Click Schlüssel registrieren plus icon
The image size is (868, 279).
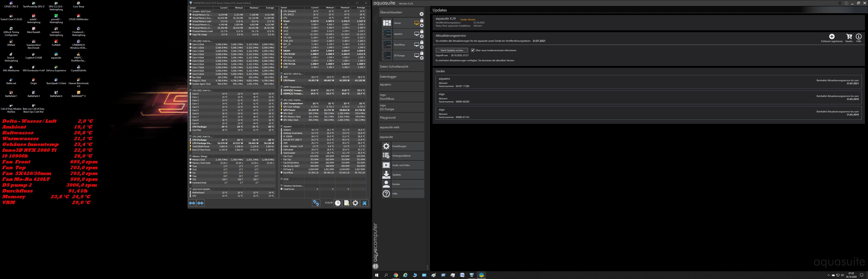pyautogui.click(x=832, y=36)
